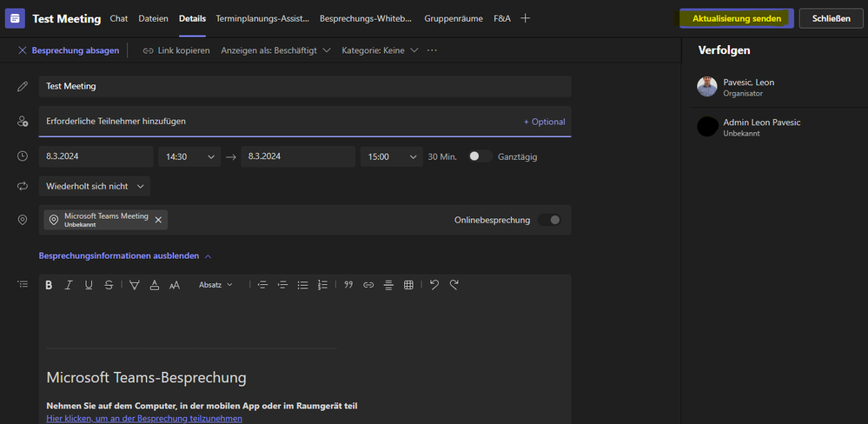Image resolution: width=868 pixels, height=424 pixels.
Task: Insert a quote block
Action: tap(348, 284)
